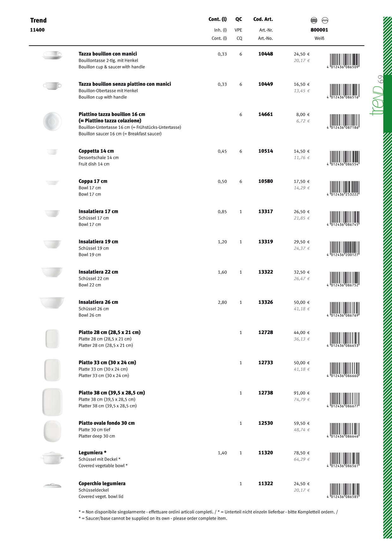Image resolution: width=392 pixels, height=555 pixels.
Task: Click the covered vegetable bowl image
Action: coord(52,458)
